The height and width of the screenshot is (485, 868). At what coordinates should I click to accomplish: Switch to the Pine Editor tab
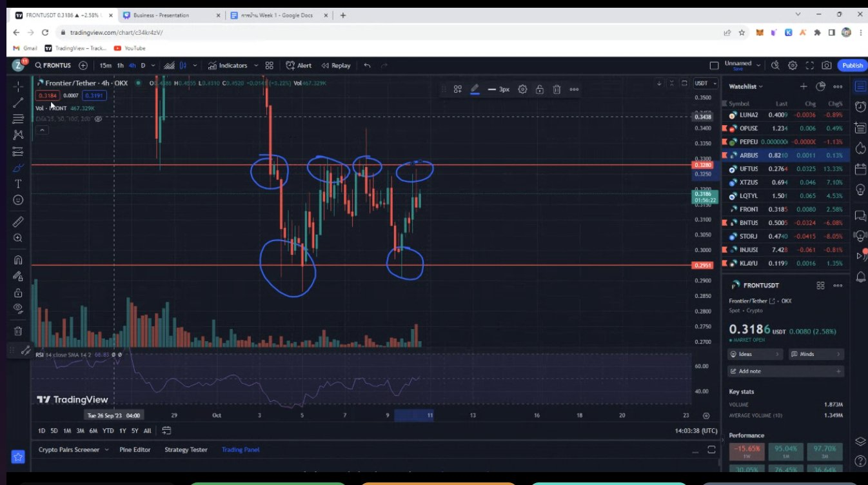135,450
